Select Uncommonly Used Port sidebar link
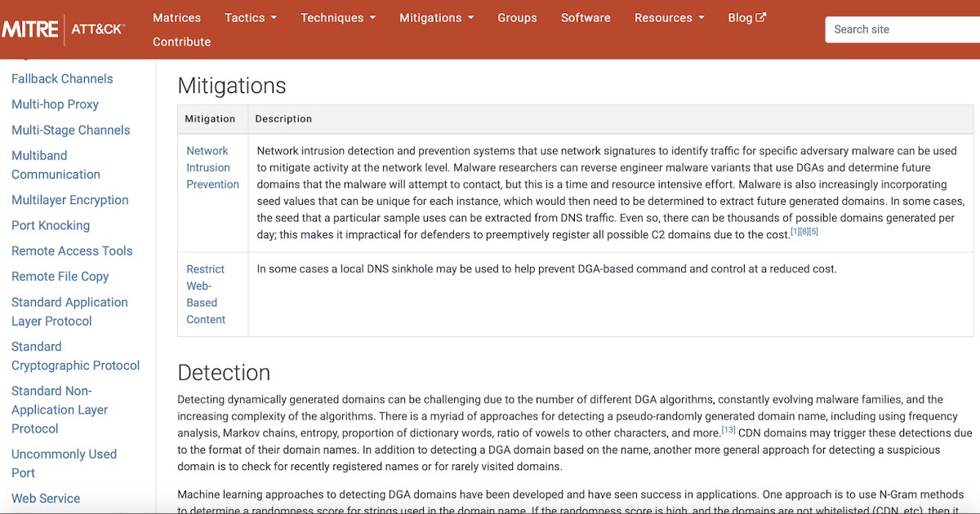The image size is (980, 514). [64, 463]
